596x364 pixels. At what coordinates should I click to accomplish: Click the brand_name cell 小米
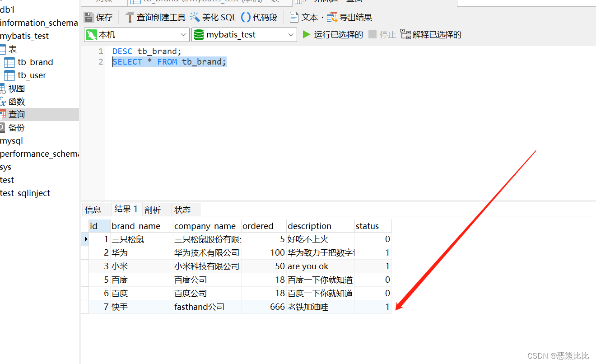click(142, 266)
